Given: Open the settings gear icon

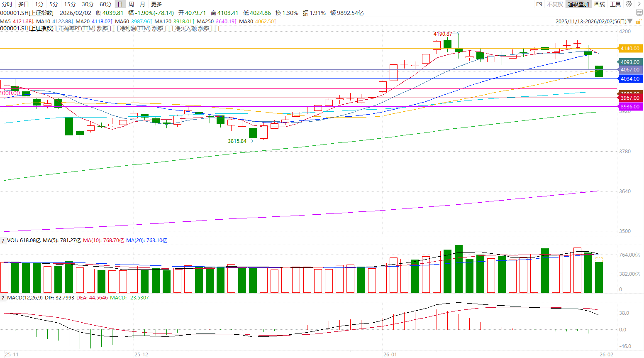Looking at the screenshot, I should tap(629, 4).
